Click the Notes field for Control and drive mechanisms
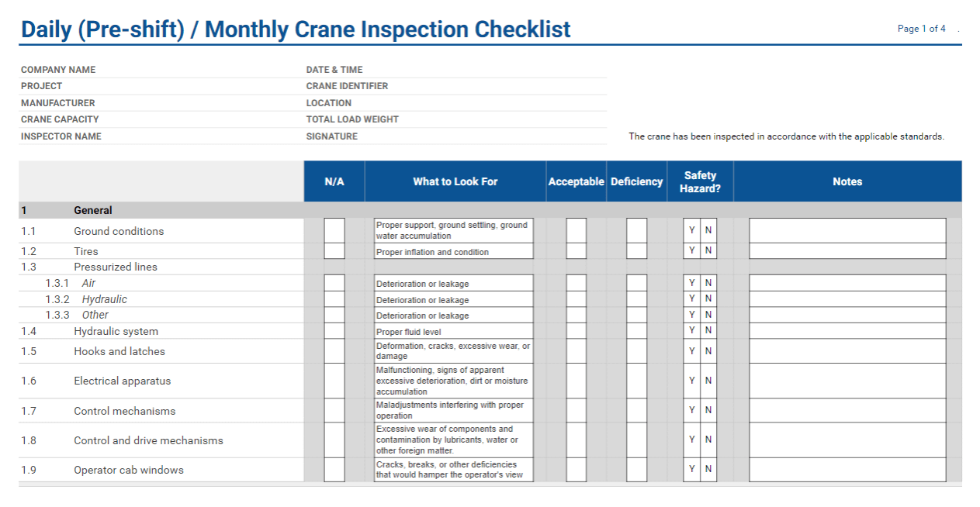This screenshot has height=507, width=980. [847, 440]
